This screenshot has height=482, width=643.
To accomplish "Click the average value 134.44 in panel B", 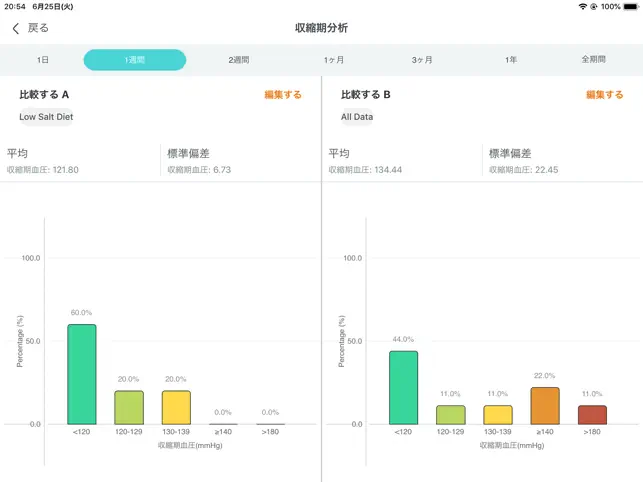I will coord(388,170).
